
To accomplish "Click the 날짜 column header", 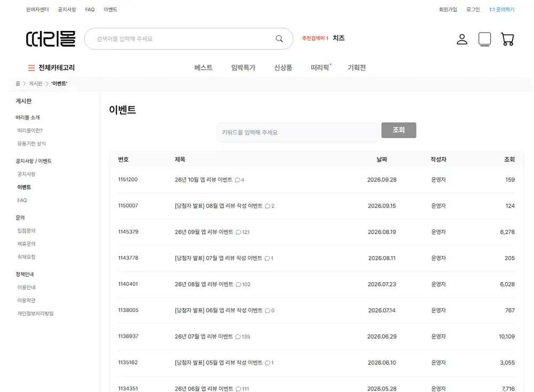I will [382, 159].
